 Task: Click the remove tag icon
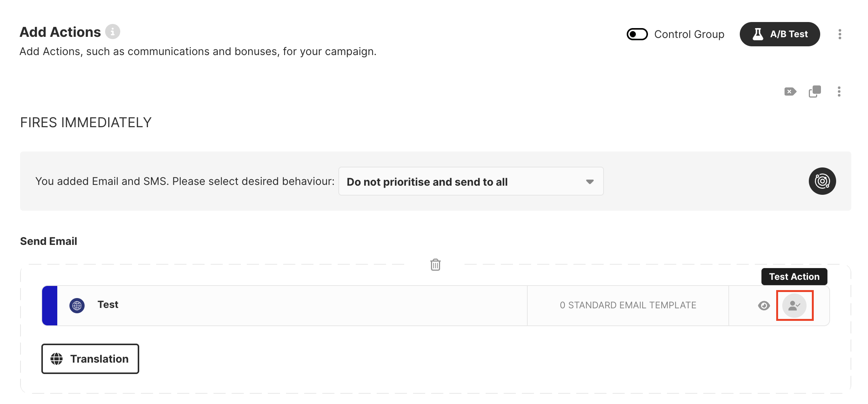[790, 92]
